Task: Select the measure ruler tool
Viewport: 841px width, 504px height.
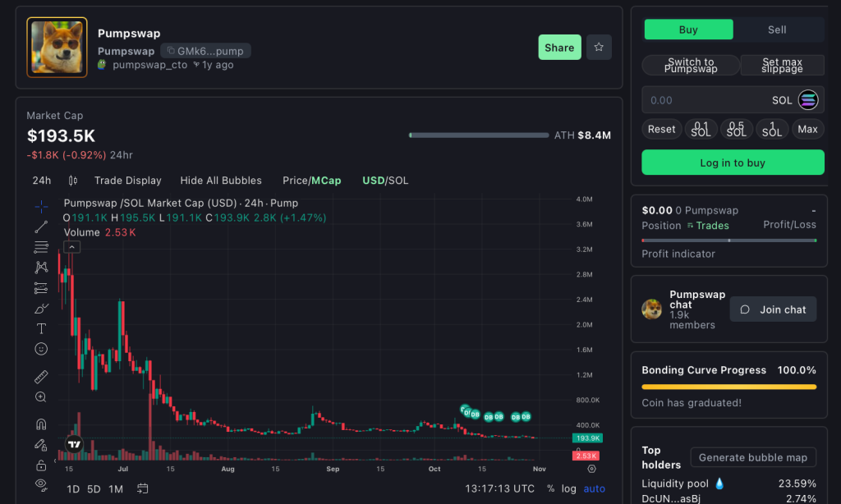Action: pos(40,376)
